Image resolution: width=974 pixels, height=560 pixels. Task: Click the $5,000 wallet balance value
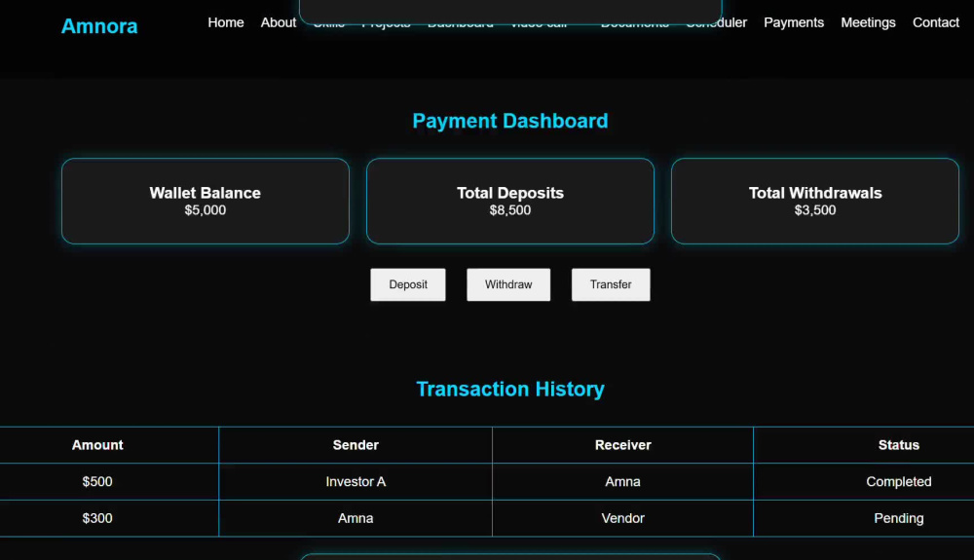[x=205, y=209]
